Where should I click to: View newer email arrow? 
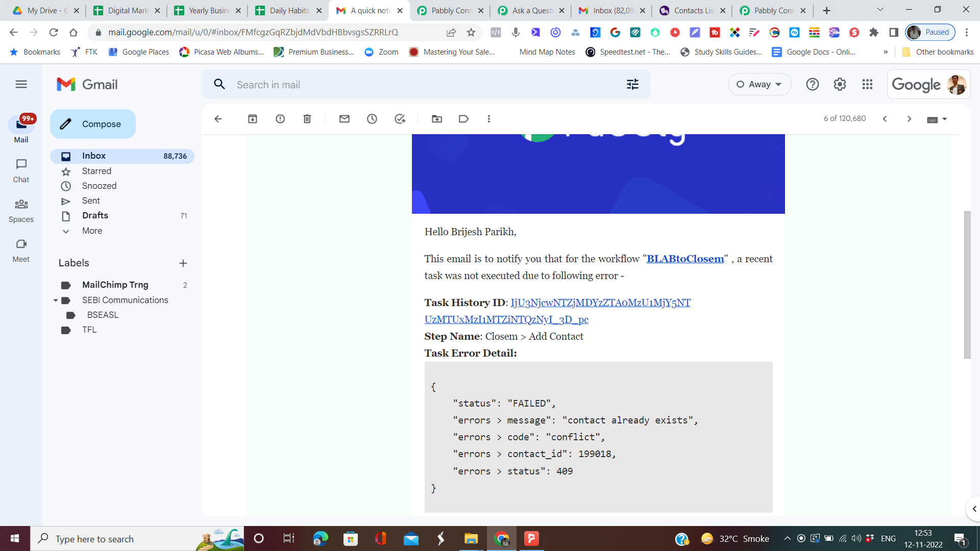click(x=885, y=119)
